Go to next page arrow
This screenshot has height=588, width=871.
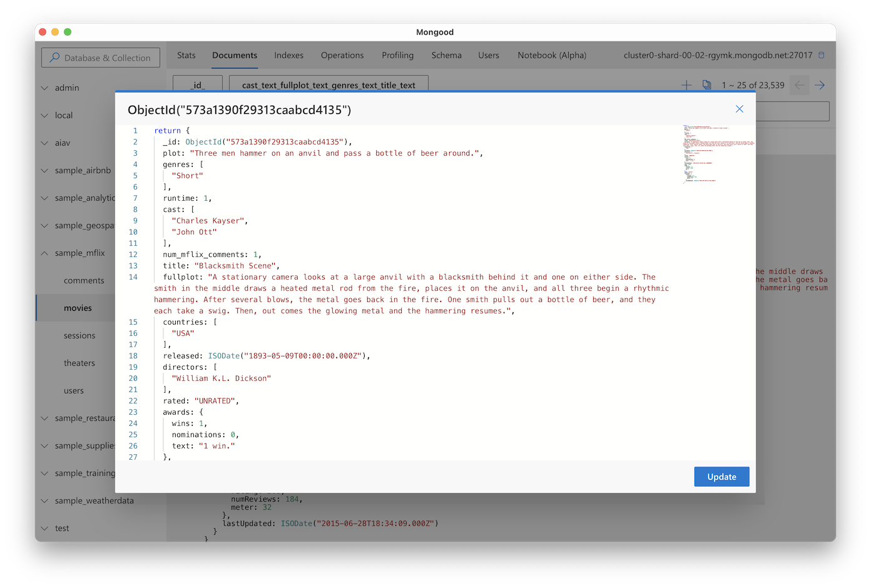tap(820, 85)
